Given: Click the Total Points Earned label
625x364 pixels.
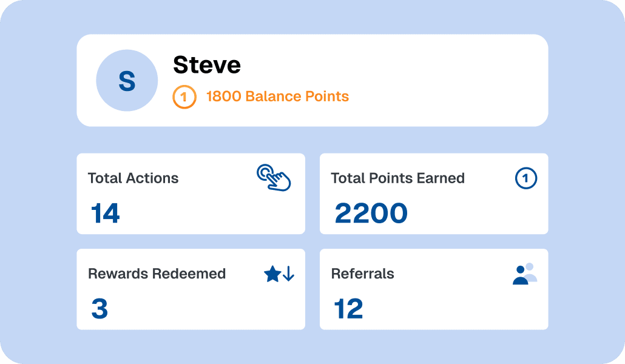Looking at the screenshot, I should pos(398,178).
